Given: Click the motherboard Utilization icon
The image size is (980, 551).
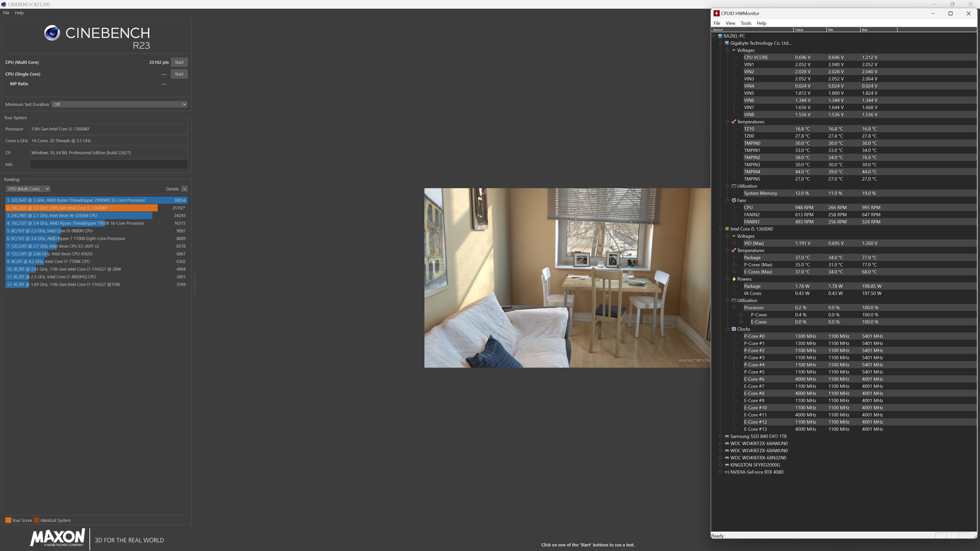Looking at the screenshot, I should tap(734, 186).
